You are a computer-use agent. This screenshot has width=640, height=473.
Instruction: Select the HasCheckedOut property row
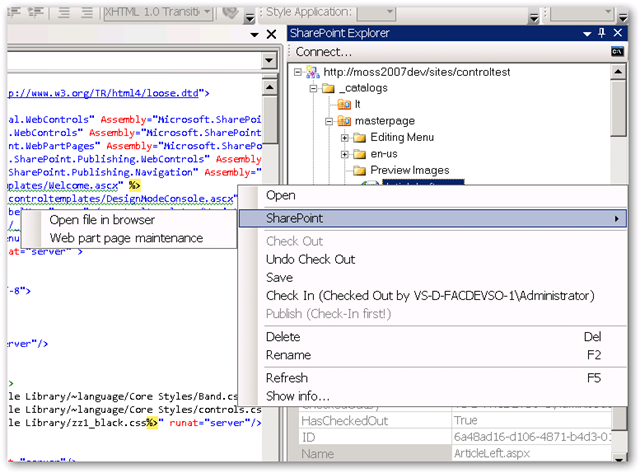coord(455,421)
